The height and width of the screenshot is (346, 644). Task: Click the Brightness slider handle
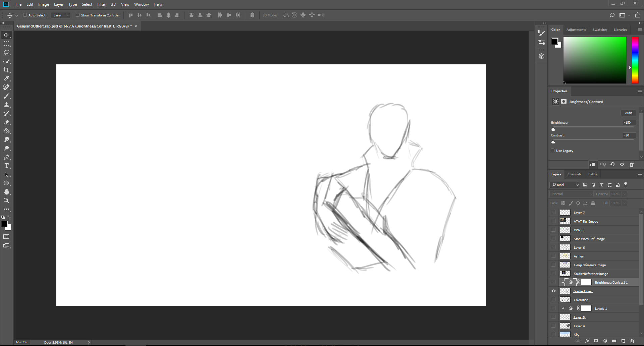[553, 129]
